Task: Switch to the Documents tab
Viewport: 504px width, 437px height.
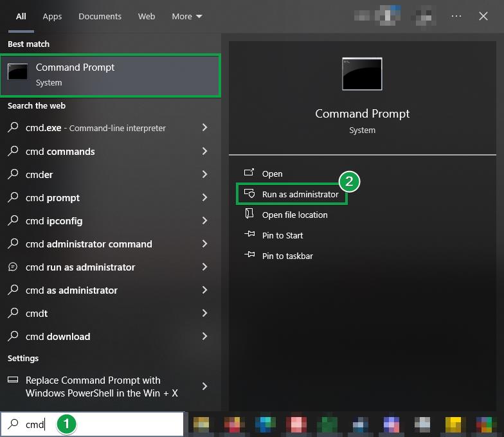Action: tap(100, 16)
